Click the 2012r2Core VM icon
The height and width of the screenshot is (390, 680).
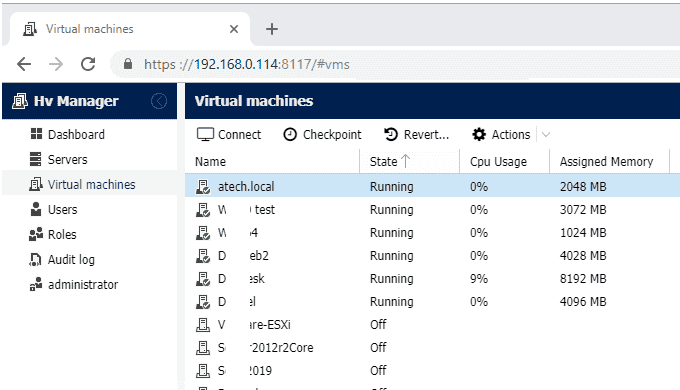[x=203, y=347]
